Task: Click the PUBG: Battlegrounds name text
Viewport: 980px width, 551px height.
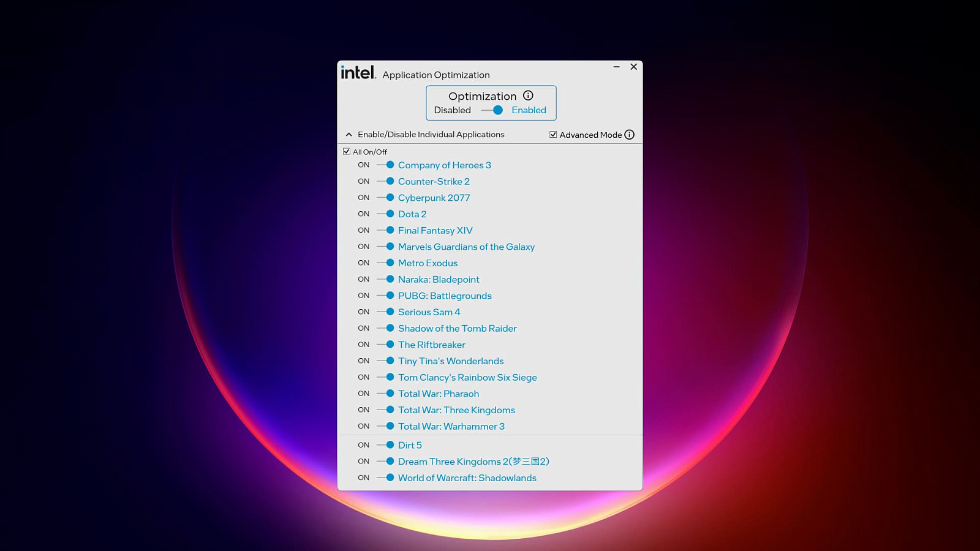Action: pyautogui.click(x=445, y=296)
